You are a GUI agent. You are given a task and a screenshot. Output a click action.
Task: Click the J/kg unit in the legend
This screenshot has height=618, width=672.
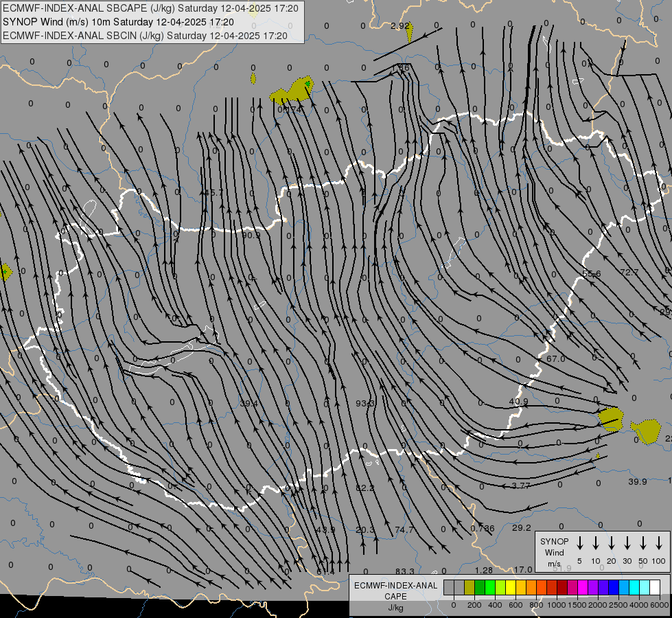[x=395, y=608]
